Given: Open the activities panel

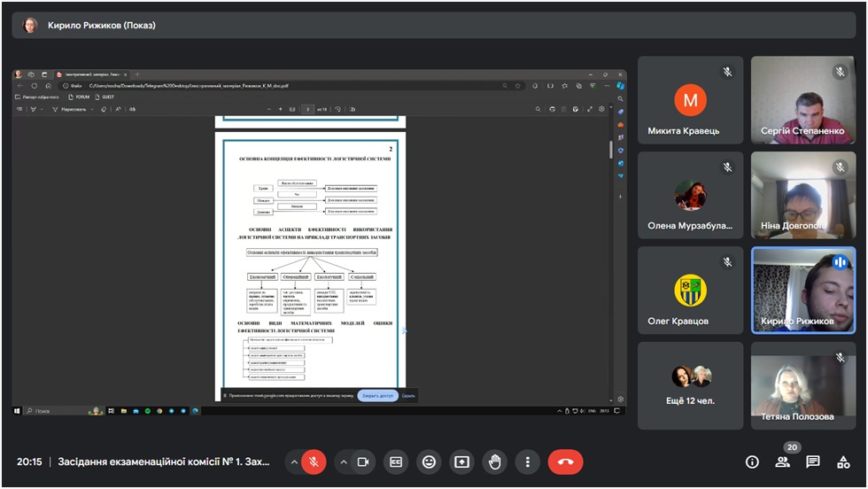Looking at the screenshot, I should (843, 462).
